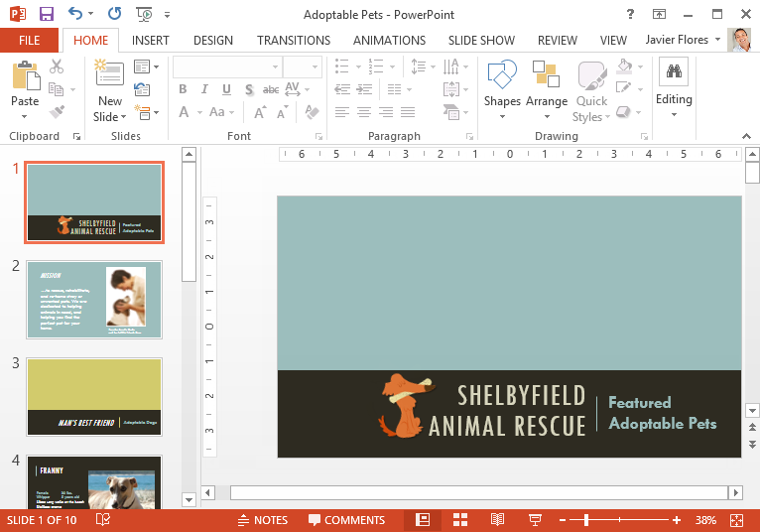Viewport: 760px width, 532px height.
Task: Start slide show from status bar icon
Action: (x=535, y=520)
